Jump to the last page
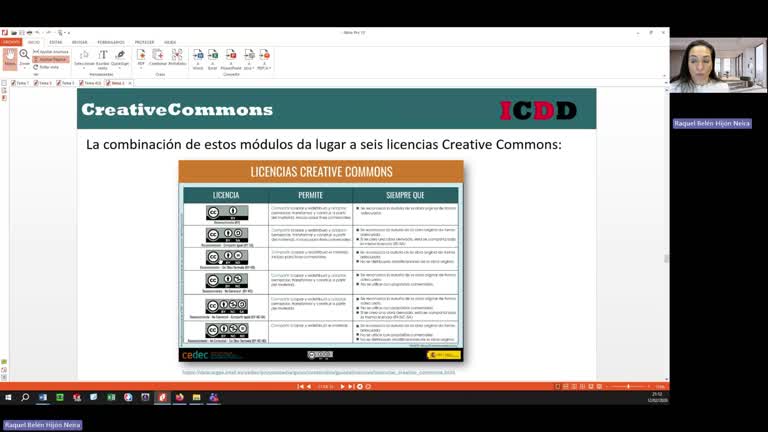The width and height of the screenshot is (768, 432). click(x=351, y=386)
